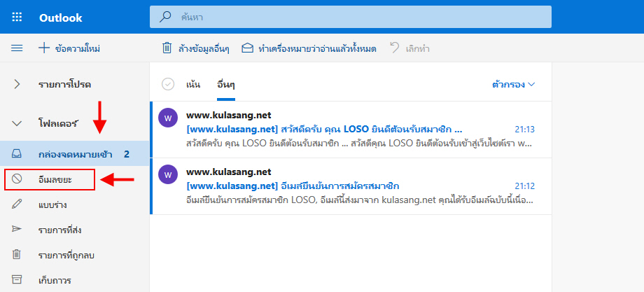This screenshot has width=644, height=292.
Task: Click sender www.kulasang.net on the 21:12 email
Action: [x=228, y=172]
